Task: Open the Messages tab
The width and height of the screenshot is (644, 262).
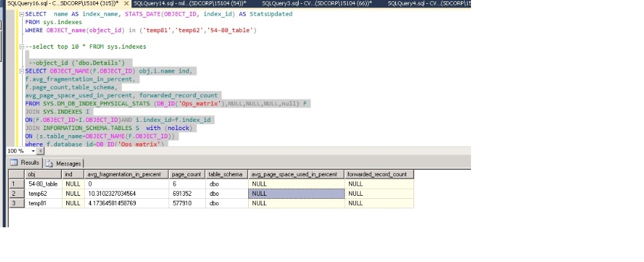Action: tap(64, 163)
